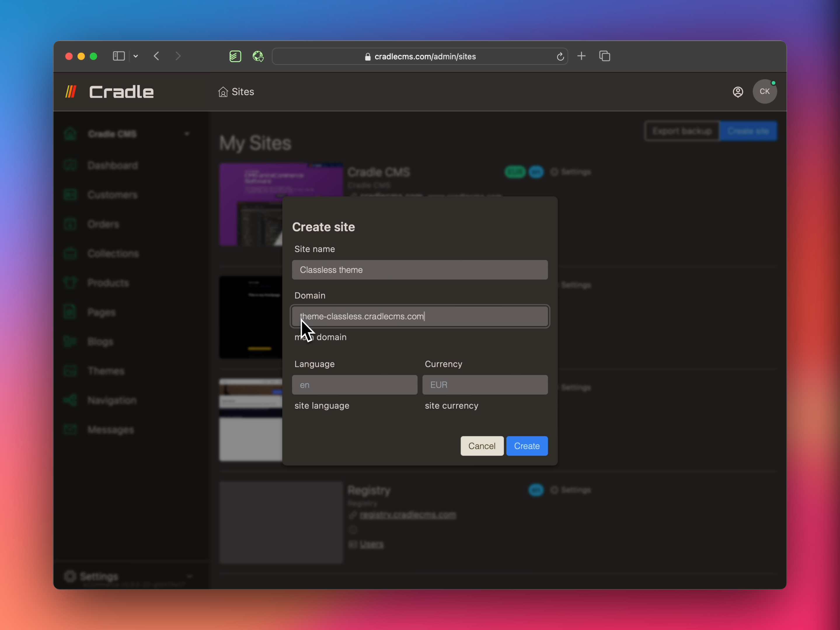Go back with the back arrow
Image resolution: width=840 pixels, height=630 pixels.
point(156,56)
